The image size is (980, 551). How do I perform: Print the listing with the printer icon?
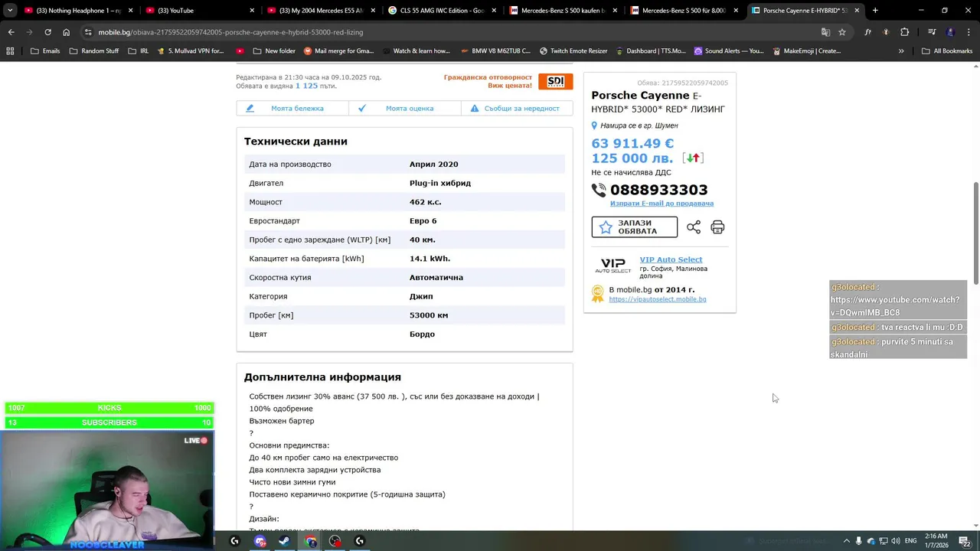[717, 227]
